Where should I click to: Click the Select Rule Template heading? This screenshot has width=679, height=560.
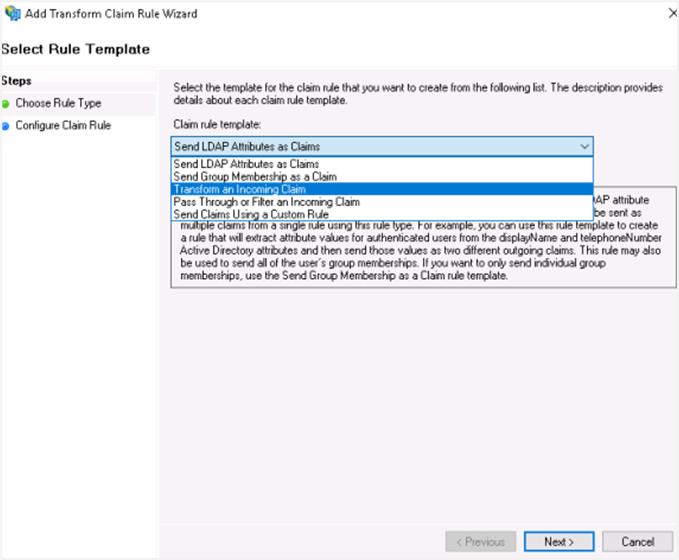pyautogui.click(x=76, y=49)
